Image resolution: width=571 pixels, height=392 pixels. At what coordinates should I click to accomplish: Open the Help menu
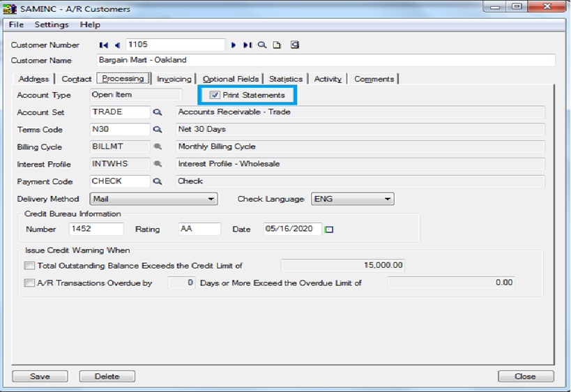[x=90, y=25]
